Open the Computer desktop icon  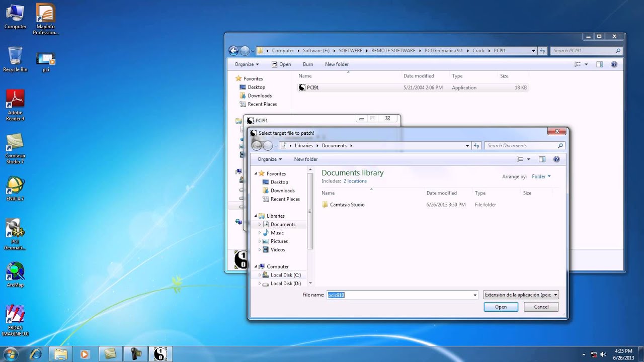(x=15, y=17)
